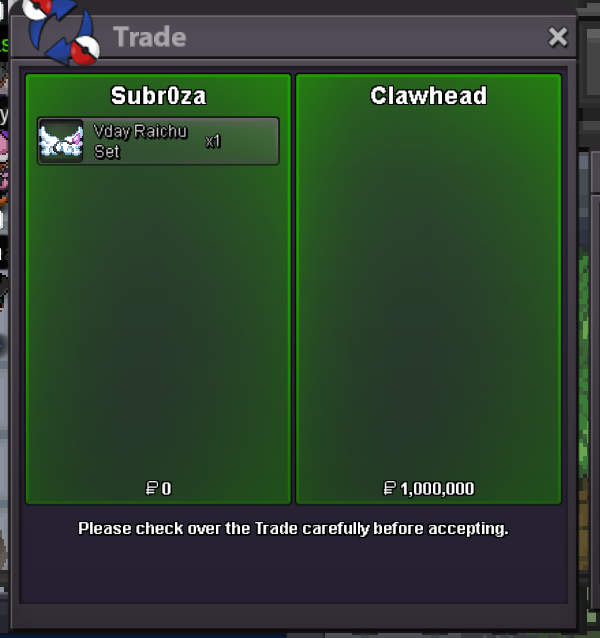
Task: Click the Trade swap Pokeball icon
Action: (62, 32)
